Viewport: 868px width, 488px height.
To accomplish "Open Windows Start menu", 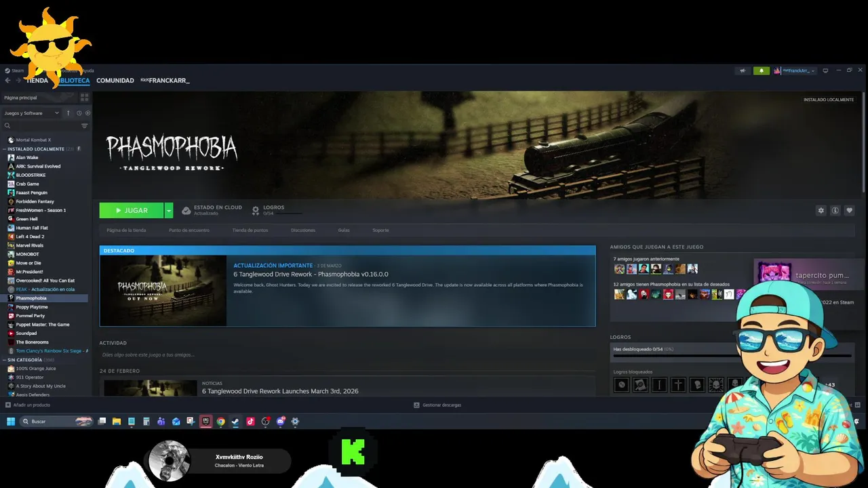I will 11,421.
